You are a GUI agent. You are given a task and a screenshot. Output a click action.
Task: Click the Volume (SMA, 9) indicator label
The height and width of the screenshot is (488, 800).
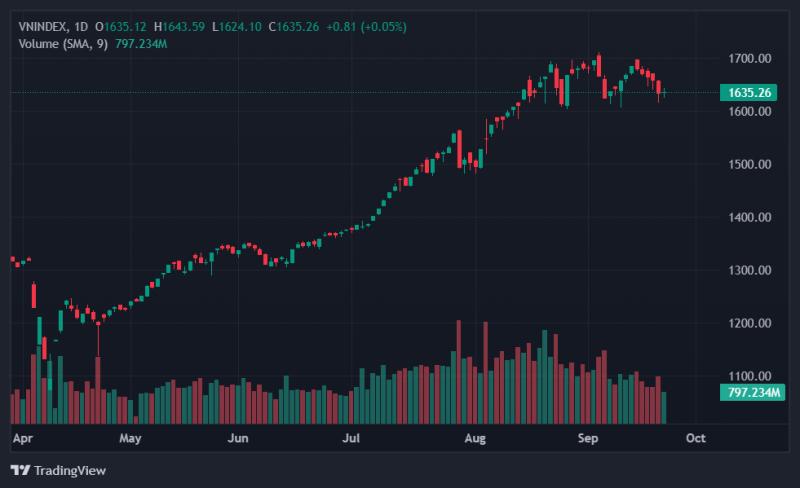(x=63, y=44)
